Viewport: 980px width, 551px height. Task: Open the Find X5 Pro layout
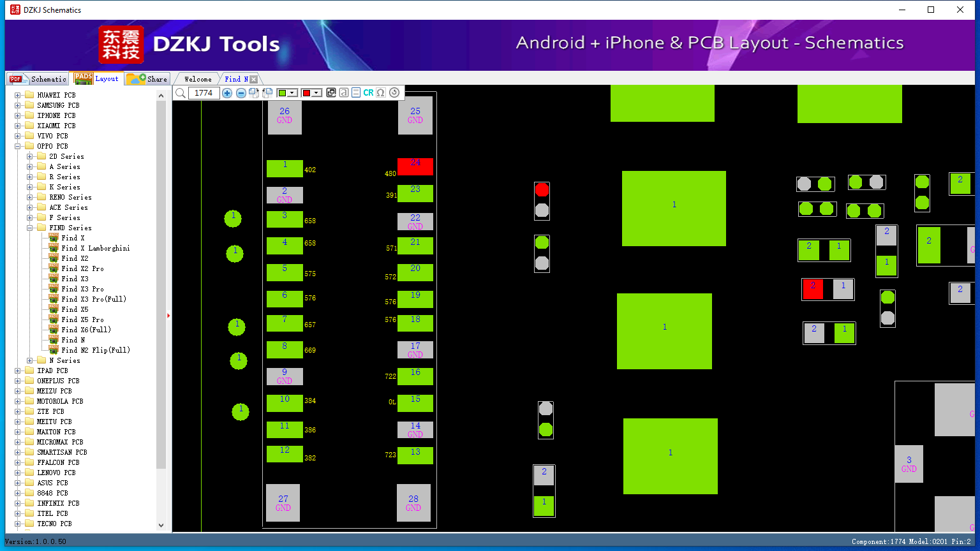click(x=82, y=320)
